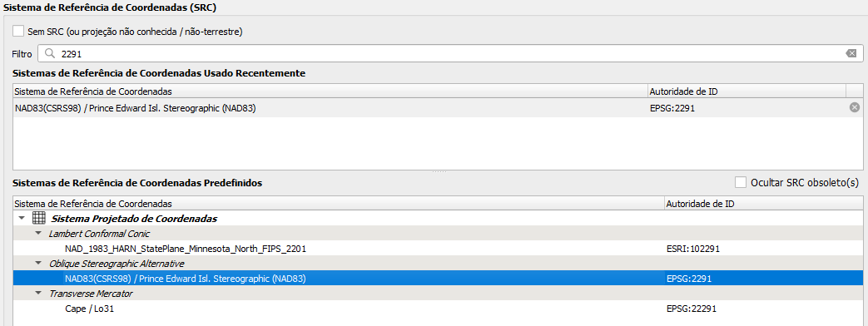Click the splitter handle between the two lists

[x=439, y=172]
